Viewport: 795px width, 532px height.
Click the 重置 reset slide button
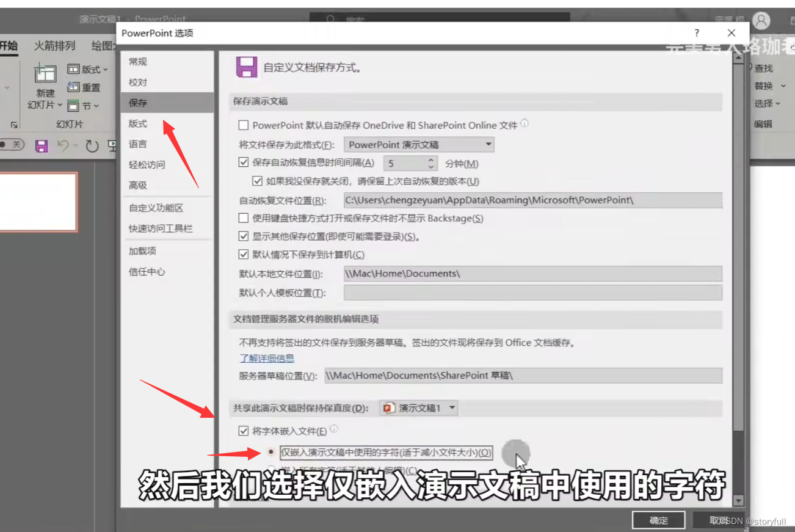pyautogui.click(x=84, y=87)
